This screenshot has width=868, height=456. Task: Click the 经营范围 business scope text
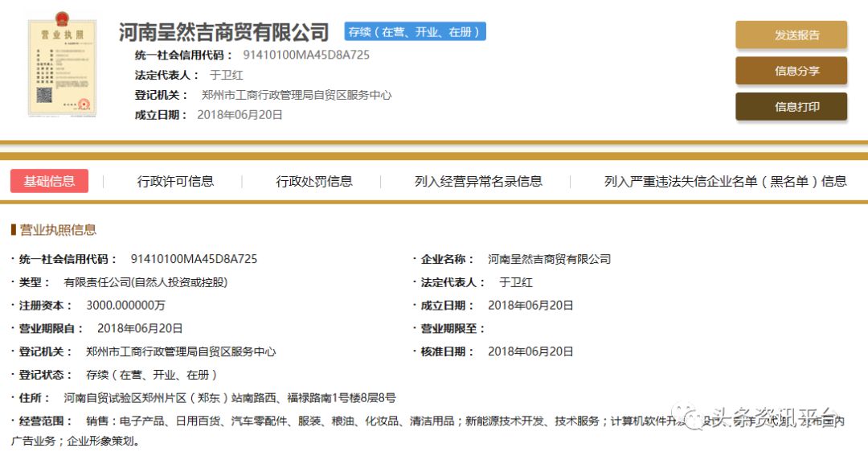coord(321,421)
